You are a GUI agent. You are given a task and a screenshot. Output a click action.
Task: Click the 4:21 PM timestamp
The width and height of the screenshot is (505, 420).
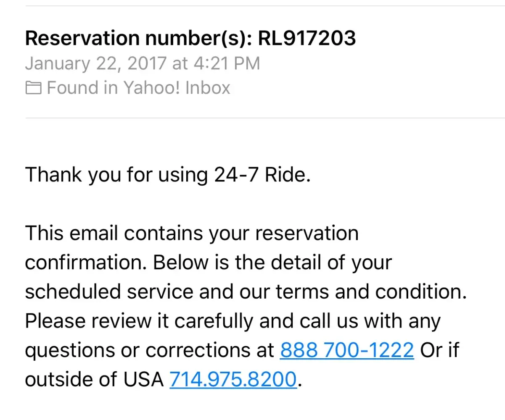click(227, 63)
